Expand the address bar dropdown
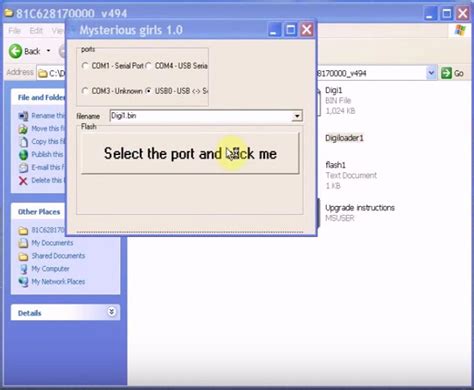The image size is (474, 390). coord(431,73)
